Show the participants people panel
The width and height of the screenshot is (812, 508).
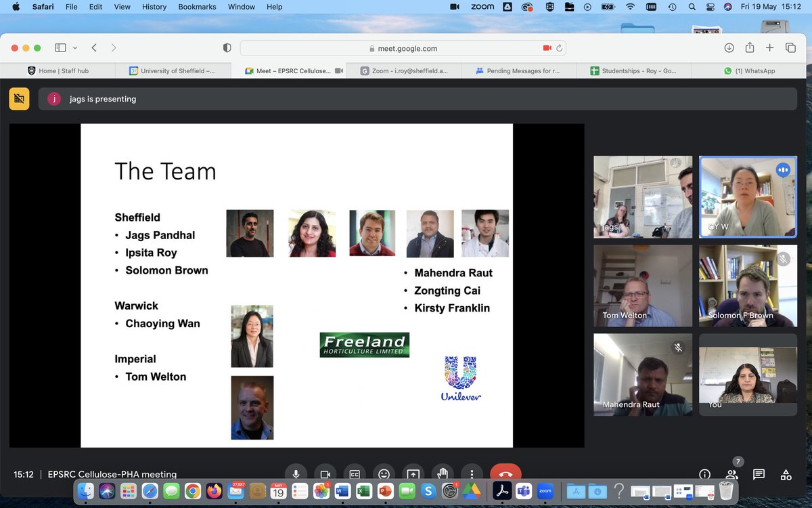point(731,474)
